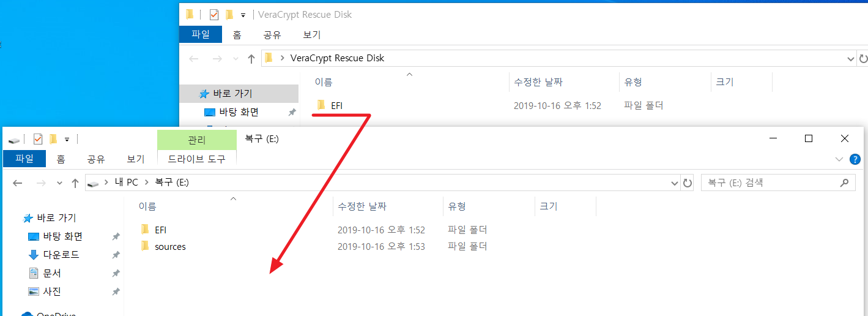
Task: Refresh the VeraCrypt Rescue Disk folder view
Action: click(x=863, y=59)
